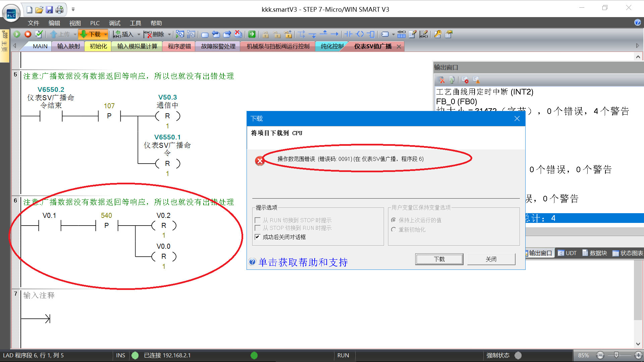644x362 pixels.
Task: Click the help question mark icon
Action: 637,22
